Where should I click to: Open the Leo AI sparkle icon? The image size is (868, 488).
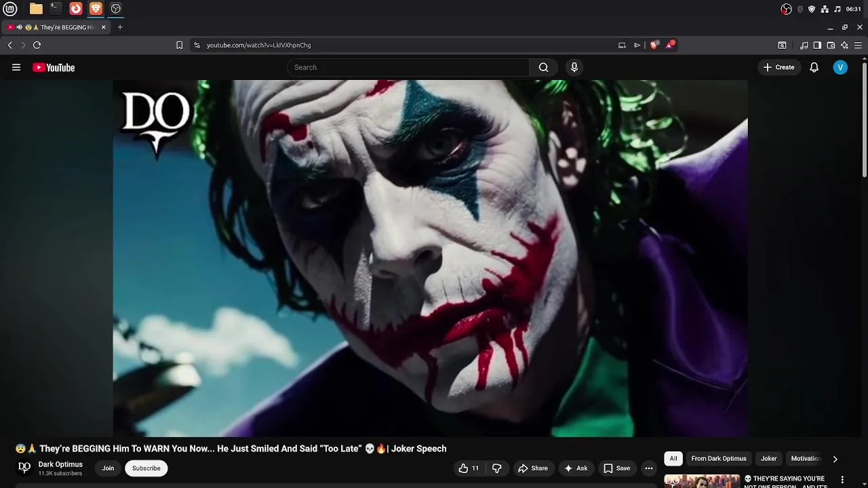(844, 45)
